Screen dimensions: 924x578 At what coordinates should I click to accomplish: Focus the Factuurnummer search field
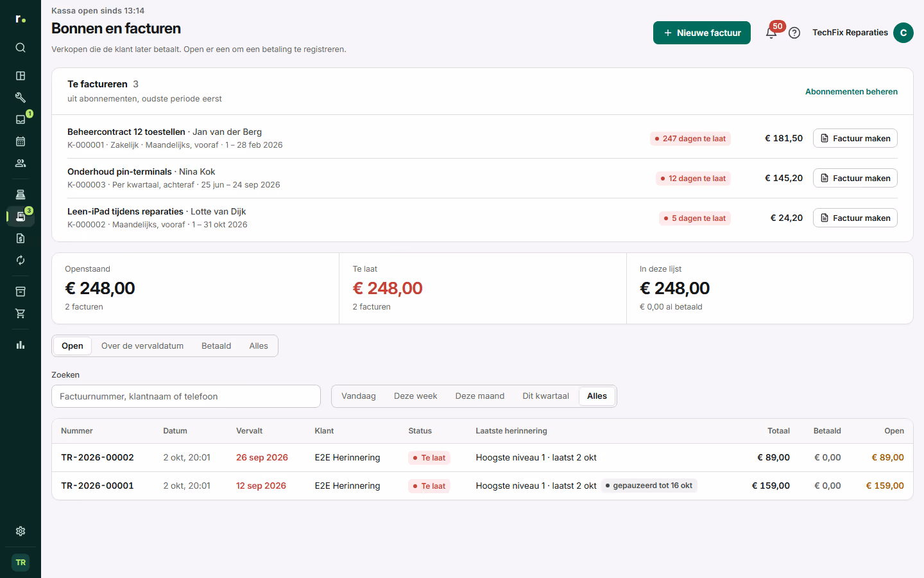186,396
